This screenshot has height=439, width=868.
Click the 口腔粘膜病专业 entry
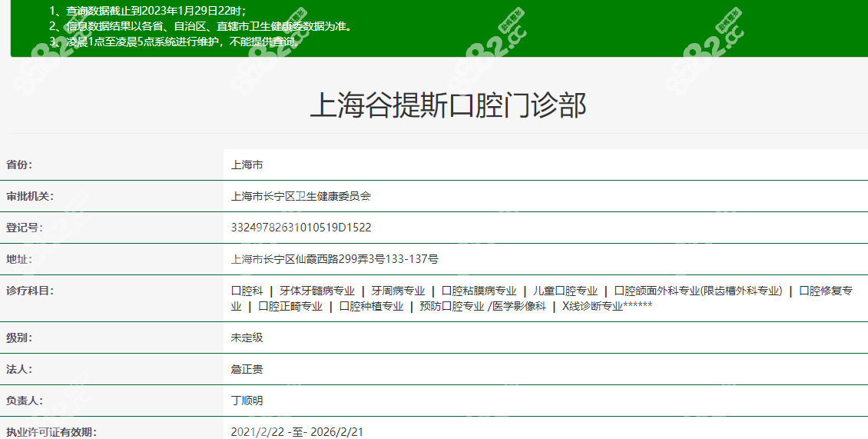[479, 291]
